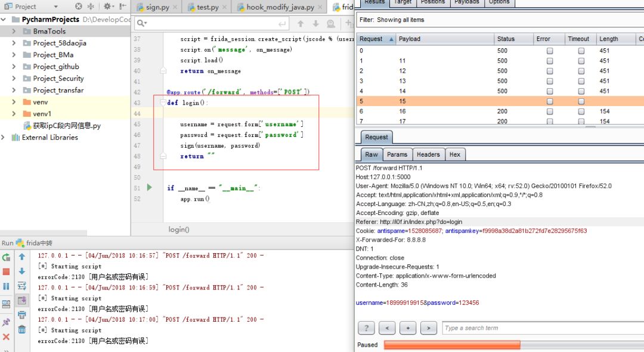The width and height of the screenshot is (644, 352).
Task: Toggle Timeout checkbox for payload 12
Action: click(x=581, y=71)
